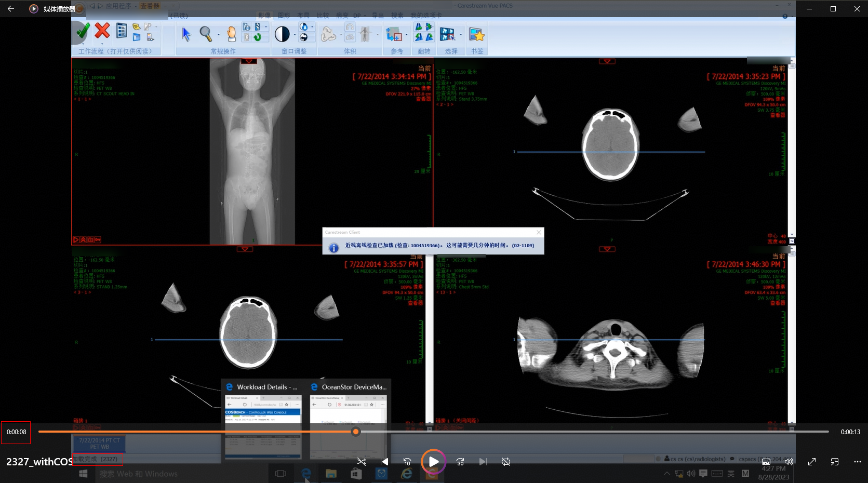Click the volume rendering knot icon
The image size is (868, 483).
pos(328,34)
